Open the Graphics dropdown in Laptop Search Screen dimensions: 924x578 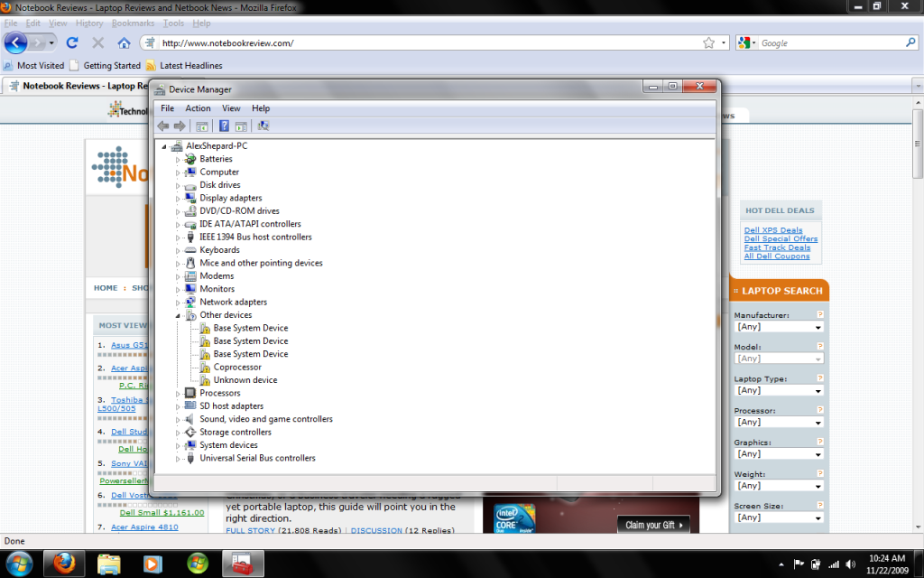coord(779,454)
